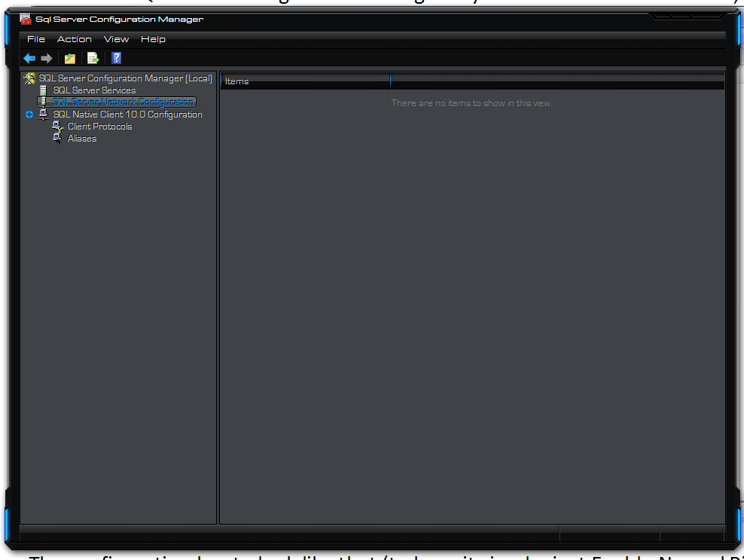
Task: Open the Help menu
Action: [153, 39]
